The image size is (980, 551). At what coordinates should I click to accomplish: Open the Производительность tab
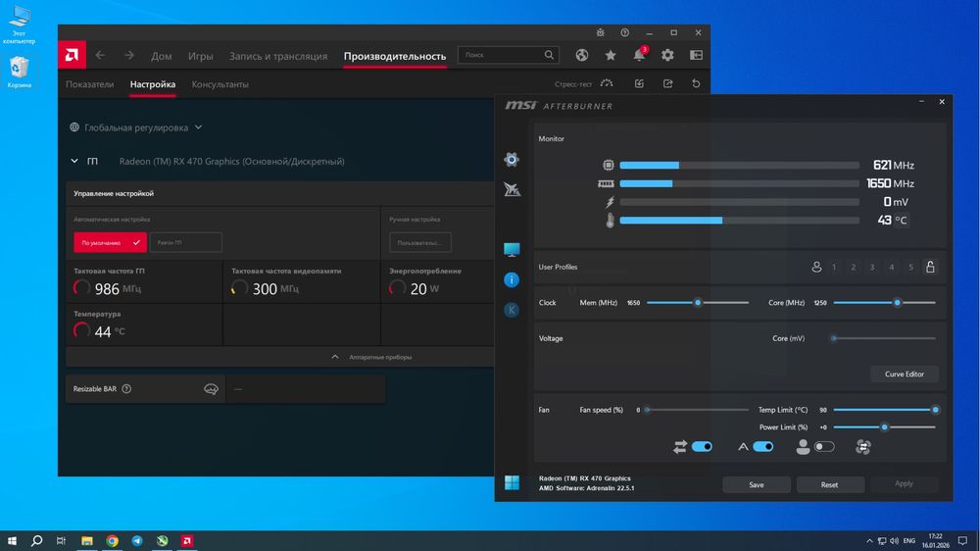click(395, 56)
